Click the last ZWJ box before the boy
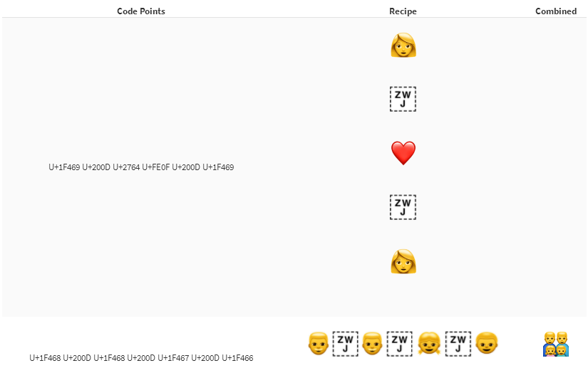Viewport: 588px width, 373px height. point(458,343)
